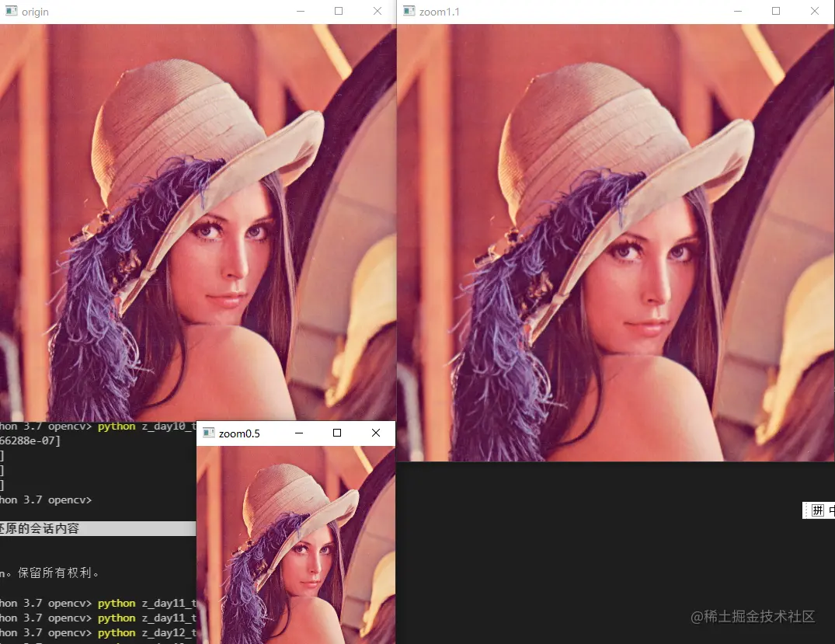Click the 'origin' window title text
The image size is (835, 644).
coord(35,12)
